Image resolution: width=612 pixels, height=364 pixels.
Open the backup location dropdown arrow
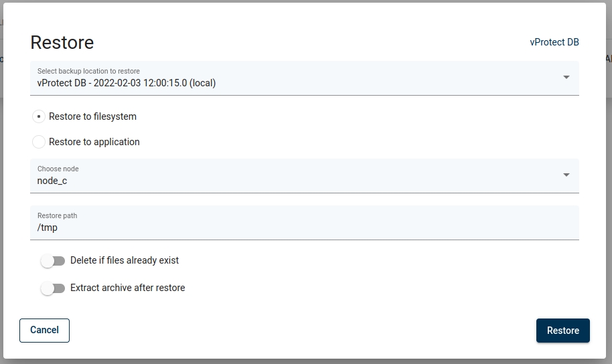[x=566, y=78]
